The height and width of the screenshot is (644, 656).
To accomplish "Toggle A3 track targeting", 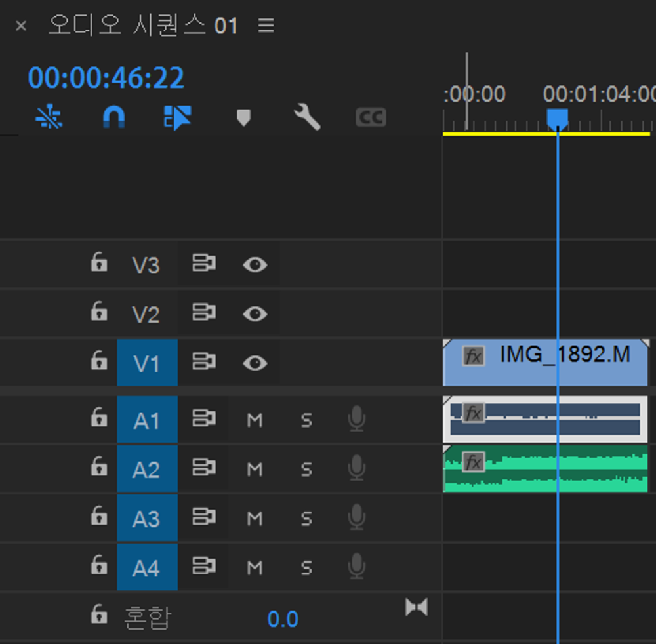I will click(147, 518).
